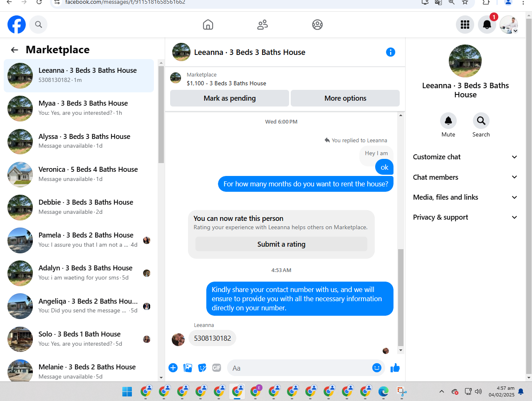
Task: Open the Notifications bell with badge
Action: pos(487,25)
